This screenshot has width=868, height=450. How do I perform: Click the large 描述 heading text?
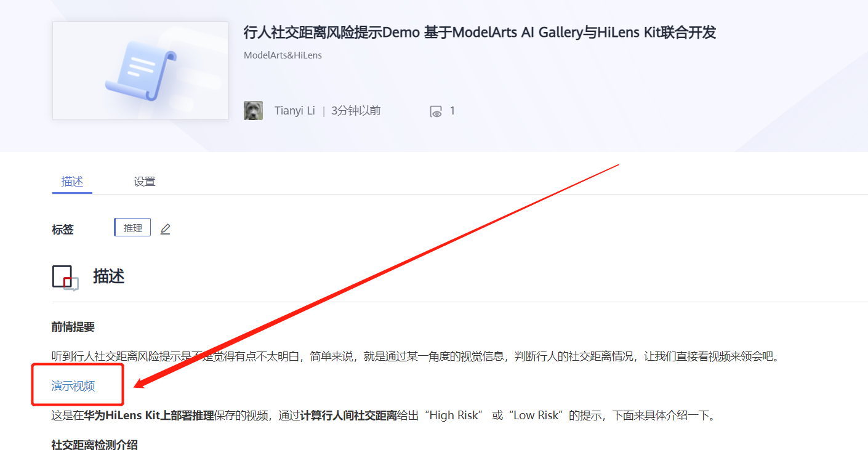[x=109, y=276]
